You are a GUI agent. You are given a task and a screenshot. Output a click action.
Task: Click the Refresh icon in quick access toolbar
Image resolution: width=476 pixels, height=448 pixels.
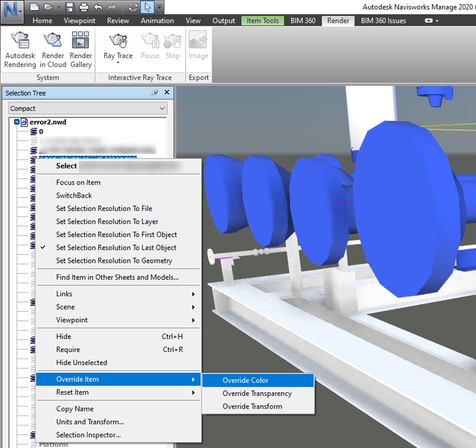coord(133,7)
